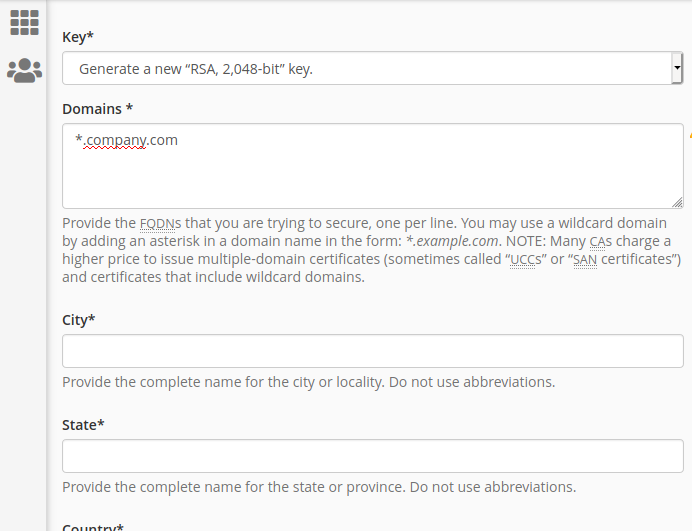Focus the State text field
Screen dimensions: 692x531
(x=372, y=456)
